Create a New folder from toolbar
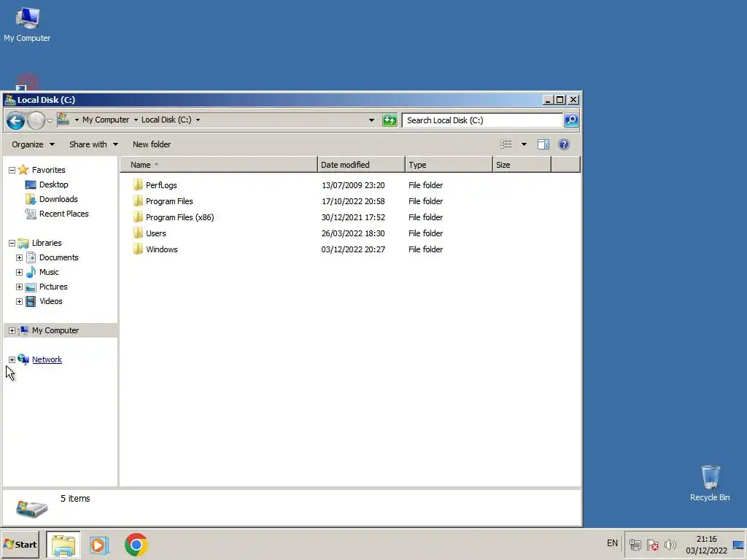This screenshot has width=747, height=560. 152,144
